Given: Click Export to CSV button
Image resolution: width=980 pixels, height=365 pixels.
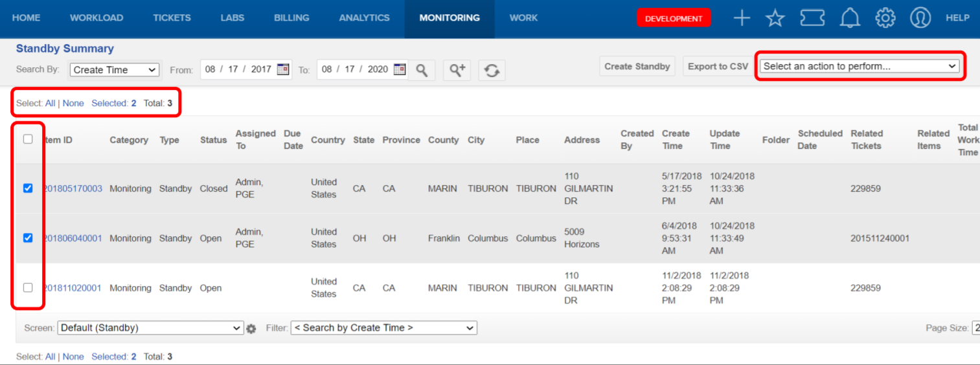Looking at the screenshot, I should pos(718,66).
